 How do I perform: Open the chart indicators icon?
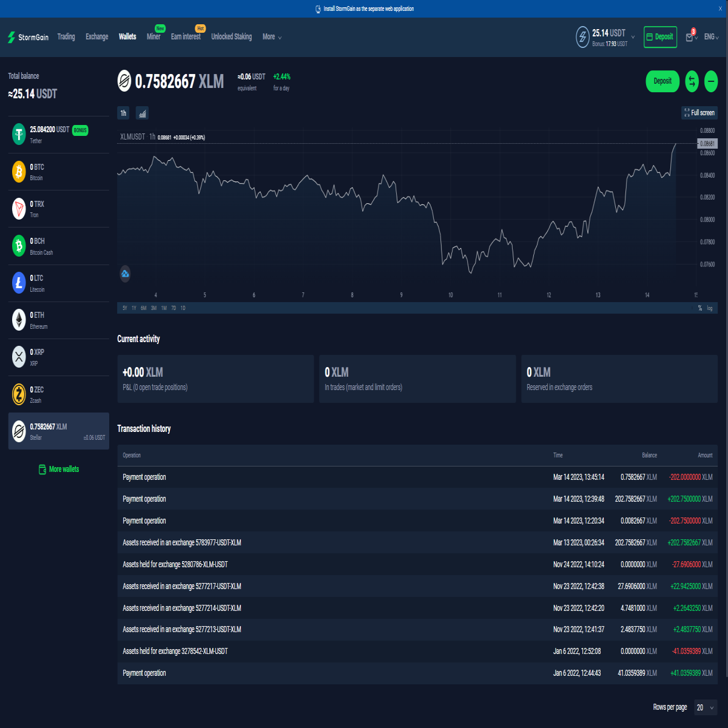pos(142,113)
